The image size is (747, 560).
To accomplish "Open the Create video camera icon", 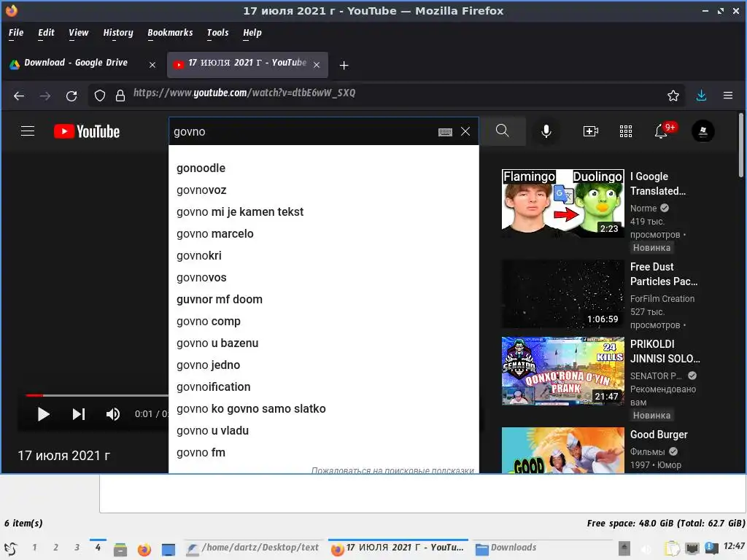I will 591,131.
